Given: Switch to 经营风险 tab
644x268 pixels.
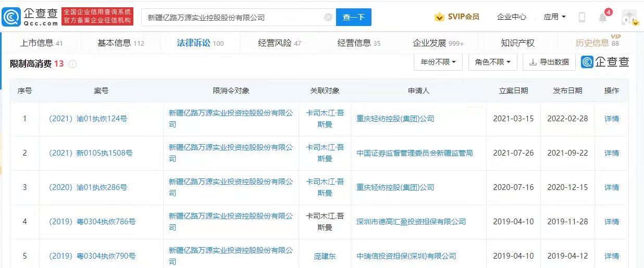Looking at the screenshot, I should [279, 43].
